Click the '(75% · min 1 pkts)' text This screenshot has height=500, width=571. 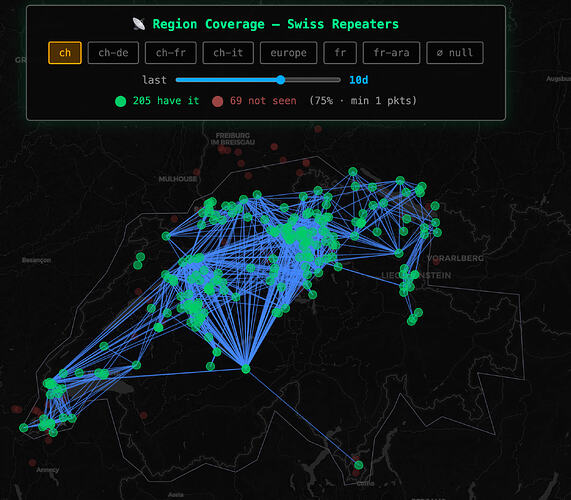363,101
